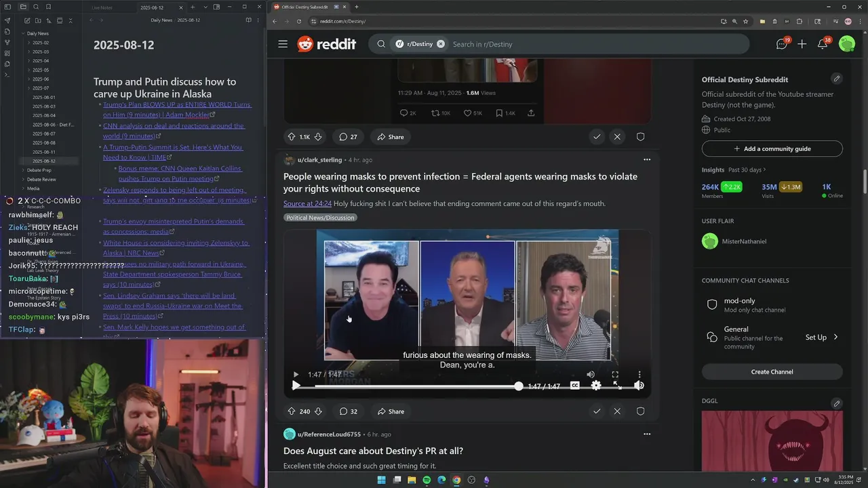
Task: Downvote the masks post with 240 votes
Action: tap(318, 411)
